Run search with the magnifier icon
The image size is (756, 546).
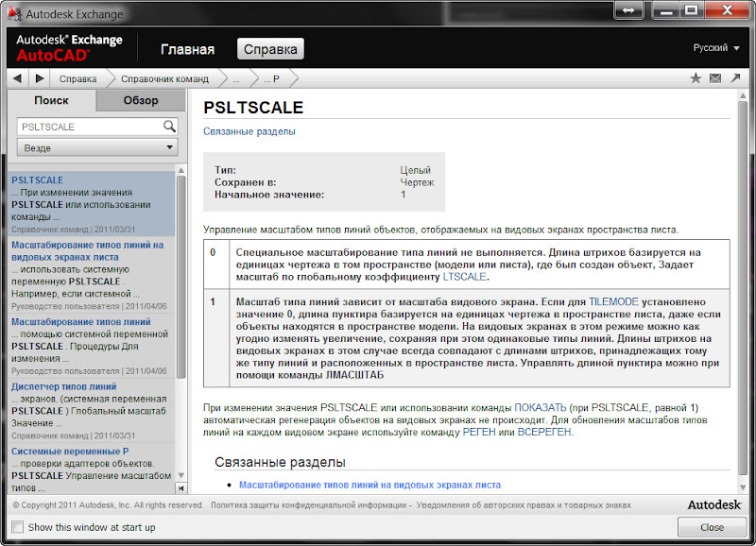pos(169,127)
